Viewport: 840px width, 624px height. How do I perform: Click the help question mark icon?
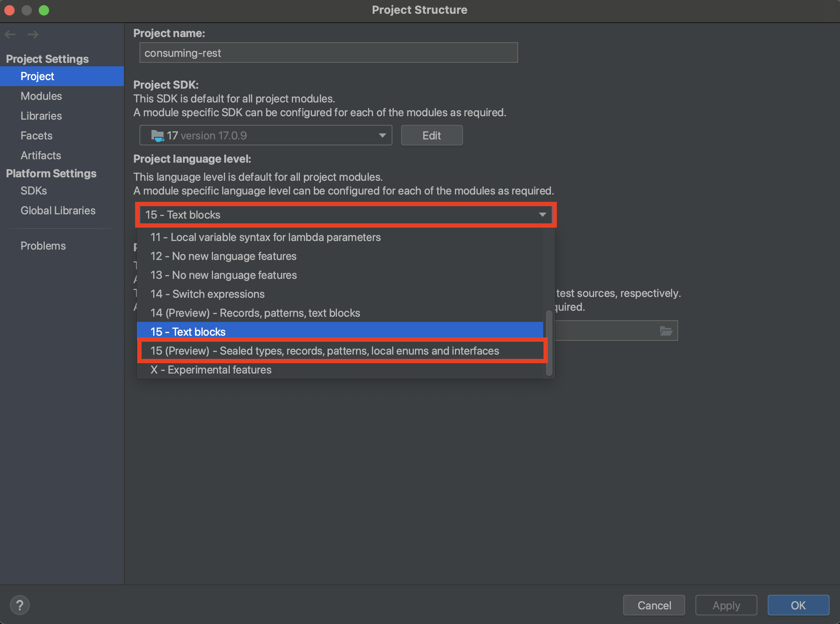(19, 605)
